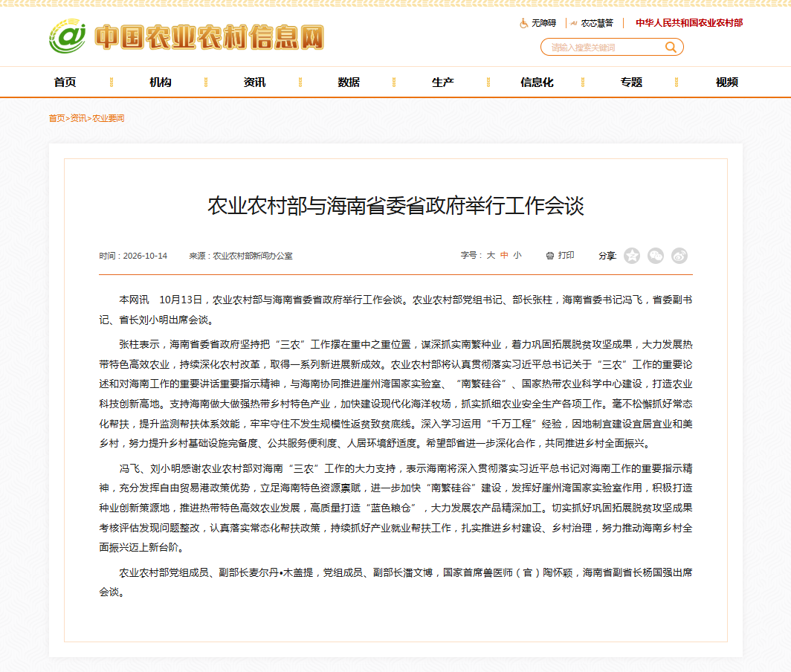Click the date text 时间：2026-10-14
791x672 pixels.
coord(133,256)
